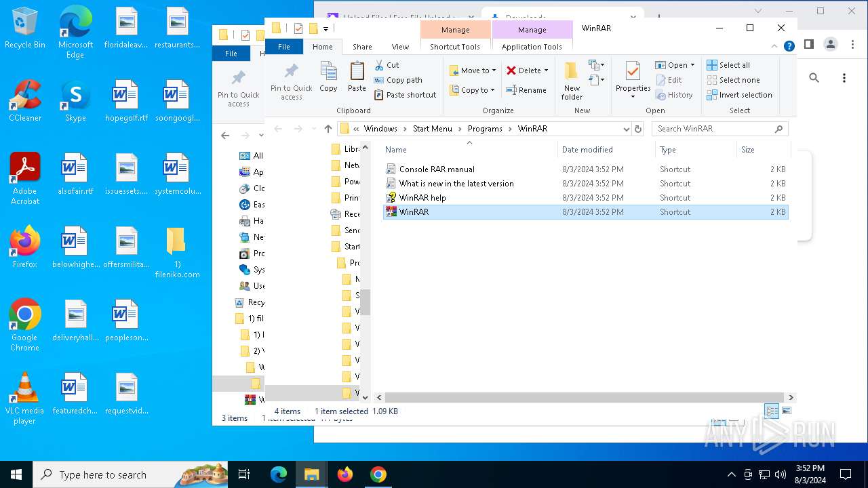Click the Help question mark icon
Screen dimensions: 868x488
pyautogui.click(x=789, y=47)
